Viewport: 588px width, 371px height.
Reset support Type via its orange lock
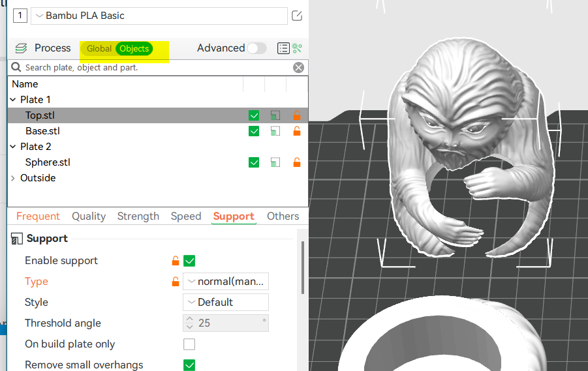coord(175,282)
